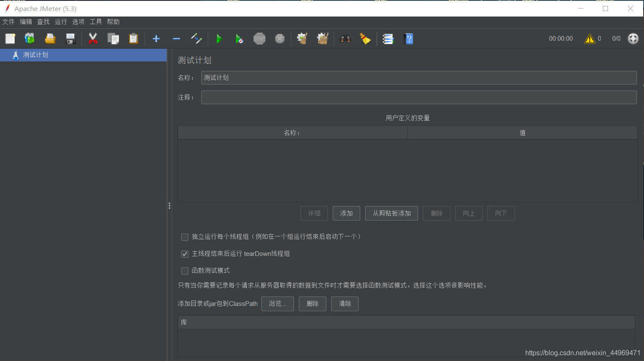Select the 测试计划 tree node
The image size is (644, 361).
pyautogui.click(x=36, y=55)
